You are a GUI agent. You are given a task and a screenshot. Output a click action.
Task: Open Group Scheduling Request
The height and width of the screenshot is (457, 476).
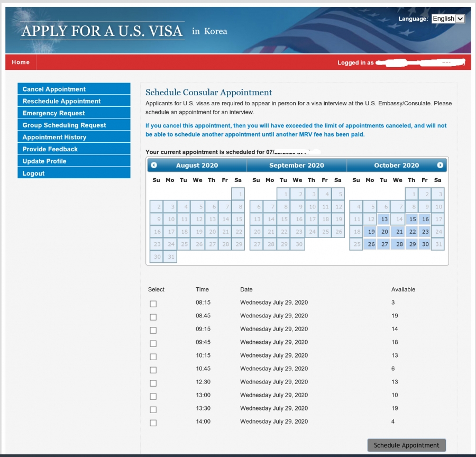(x=74, y=125)
